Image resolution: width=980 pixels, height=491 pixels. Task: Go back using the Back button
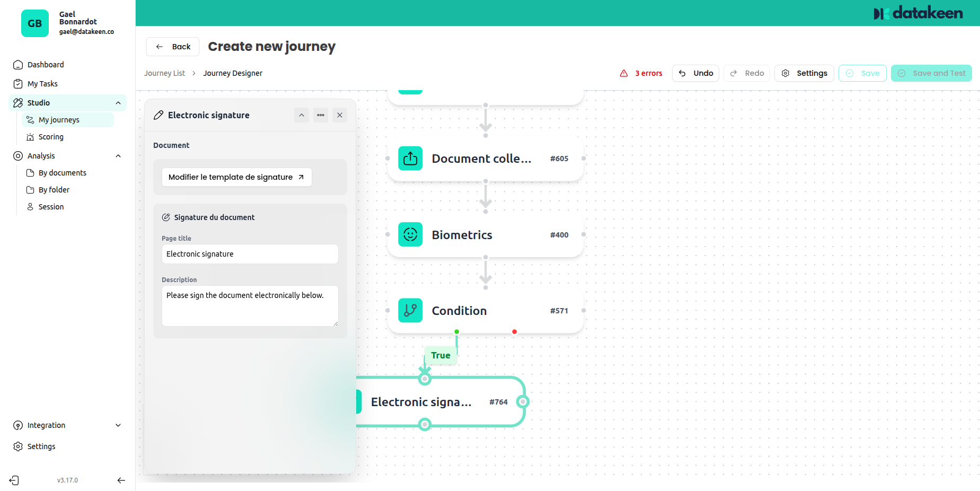pyautogui.click(x=173, y=47)
